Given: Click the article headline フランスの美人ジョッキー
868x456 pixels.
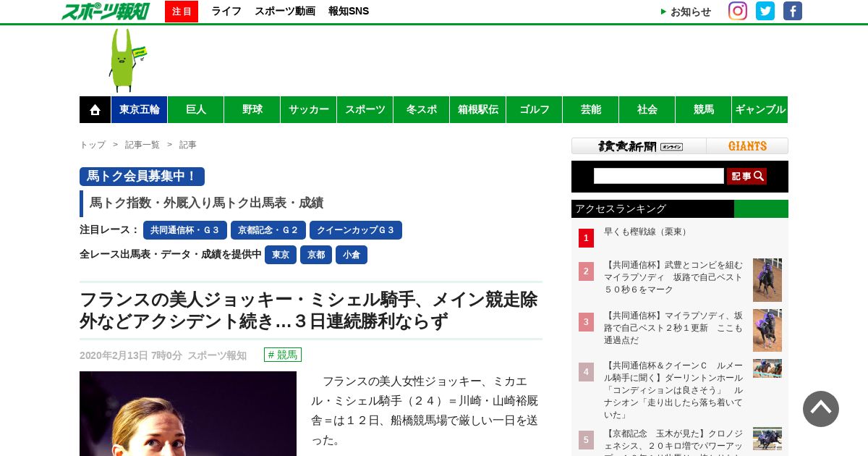Looking at the screenshot, I should [x=308, y=311].
